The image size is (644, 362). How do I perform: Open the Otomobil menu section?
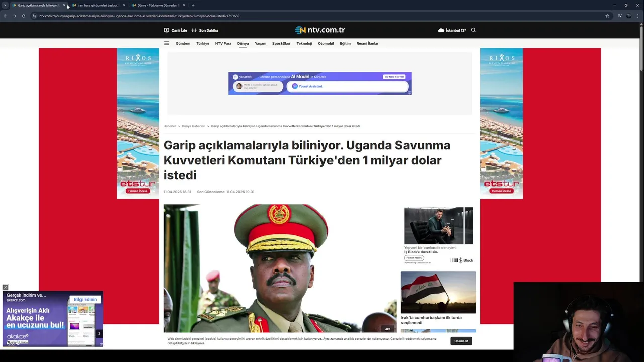326,43
